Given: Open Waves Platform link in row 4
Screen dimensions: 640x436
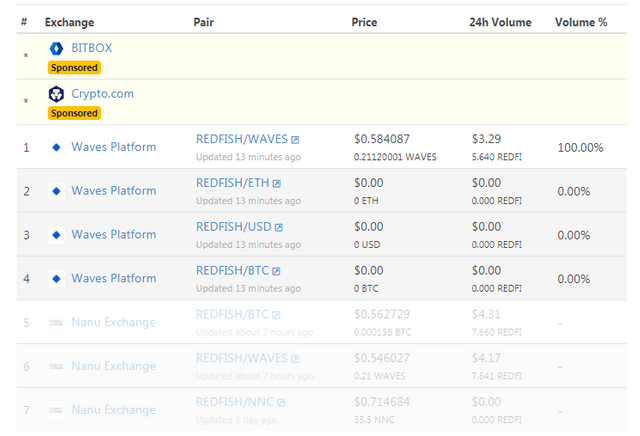Looking at the screenshot, I should [114, 278].
